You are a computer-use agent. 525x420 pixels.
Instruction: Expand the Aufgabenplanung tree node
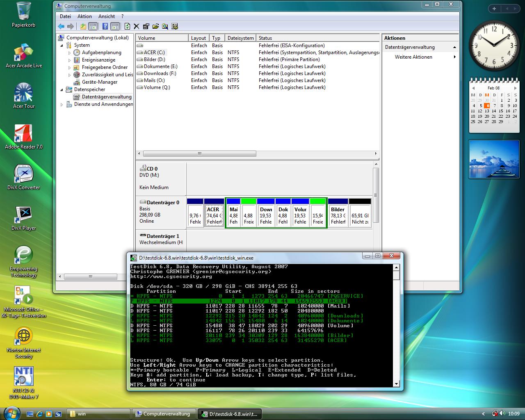pyautogui.click(x=69, y=53)
